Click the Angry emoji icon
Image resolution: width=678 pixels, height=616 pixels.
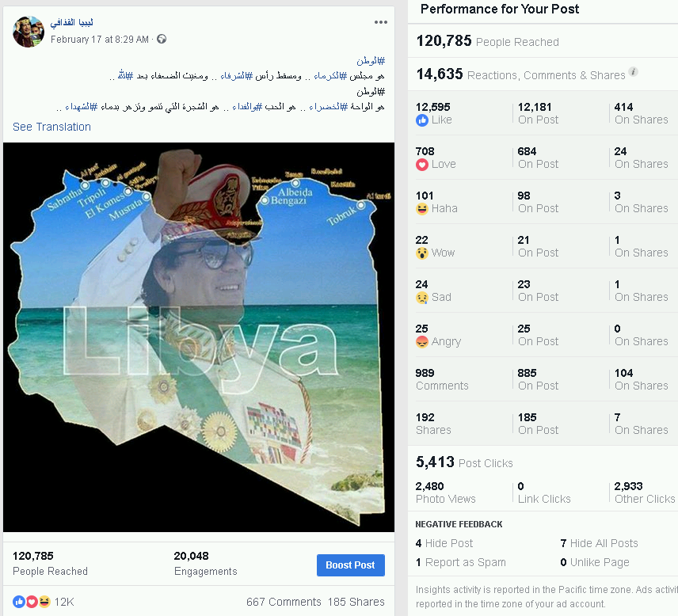422,342
